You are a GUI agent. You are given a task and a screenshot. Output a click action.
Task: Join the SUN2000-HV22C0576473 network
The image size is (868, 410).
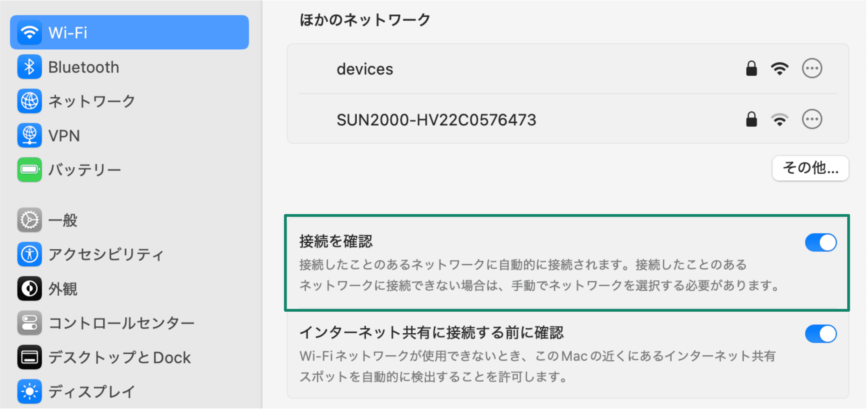click(x=436, y=120)
